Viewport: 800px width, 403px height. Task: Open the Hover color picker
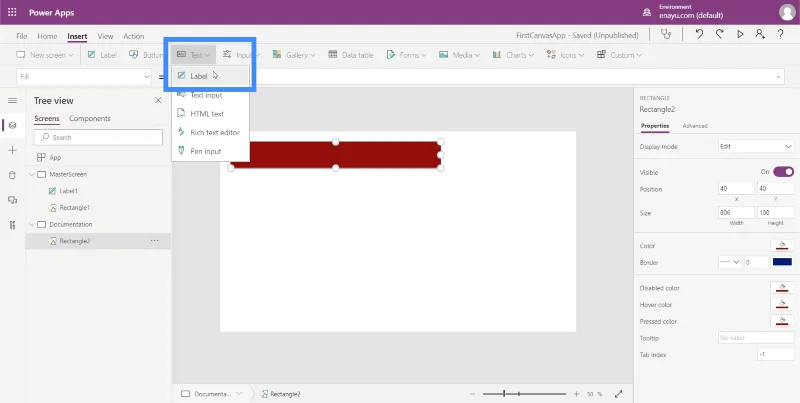782,305
